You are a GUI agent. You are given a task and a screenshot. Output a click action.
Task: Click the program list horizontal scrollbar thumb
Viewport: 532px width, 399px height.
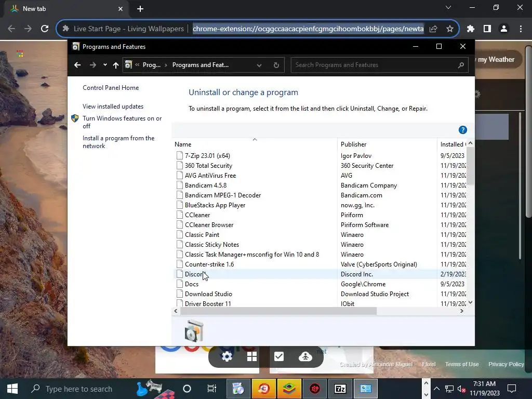pos(277,311)
